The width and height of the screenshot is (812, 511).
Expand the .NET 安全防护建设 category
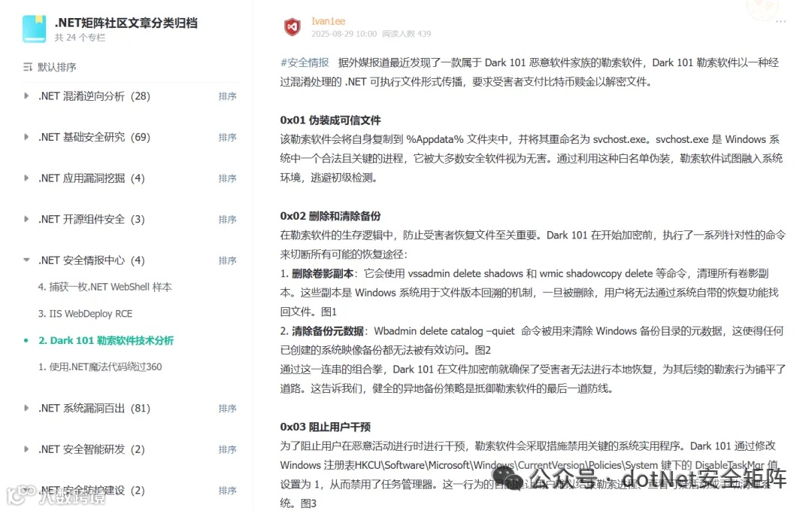pos(26,490)
